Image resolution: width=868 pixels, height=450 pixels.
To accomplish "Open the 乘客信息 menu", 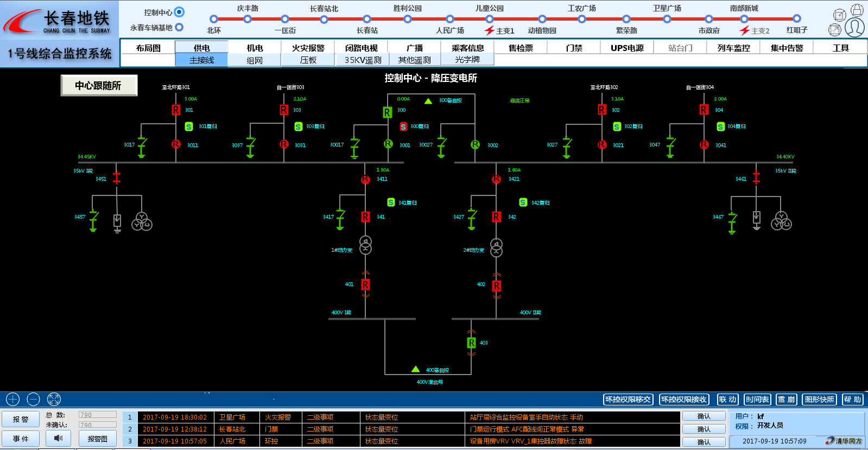I will click(467, 48).
